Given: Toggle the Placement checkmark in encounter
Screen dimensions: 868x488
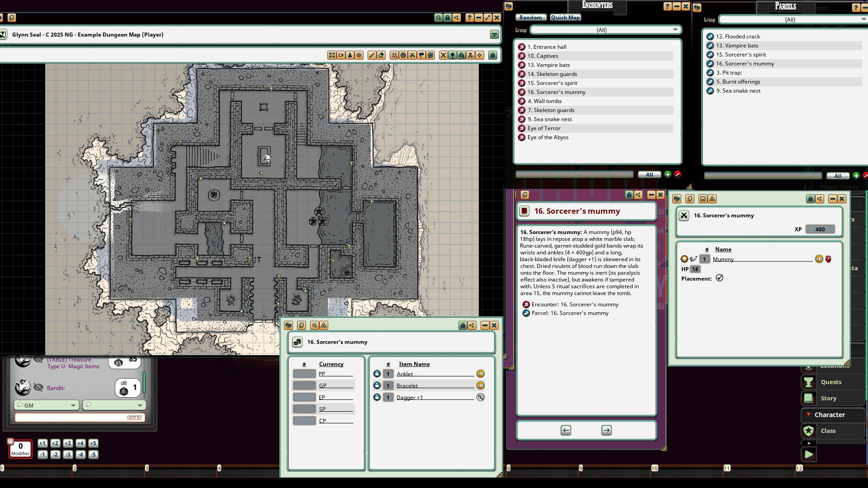Looking at the screenshot, I should point(719,278).
